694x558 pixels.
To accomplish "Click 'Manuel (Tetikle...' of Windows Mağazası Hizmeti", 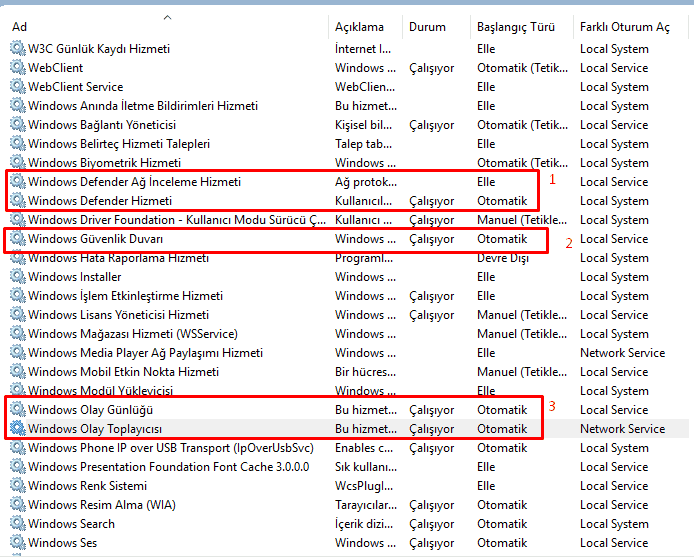I will point(522,334).
